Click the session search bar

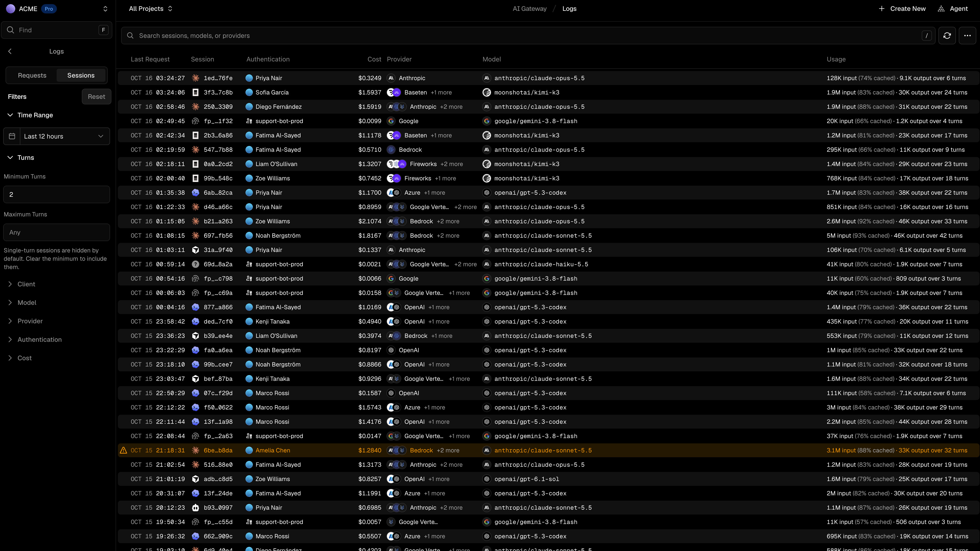click(528, 36)
